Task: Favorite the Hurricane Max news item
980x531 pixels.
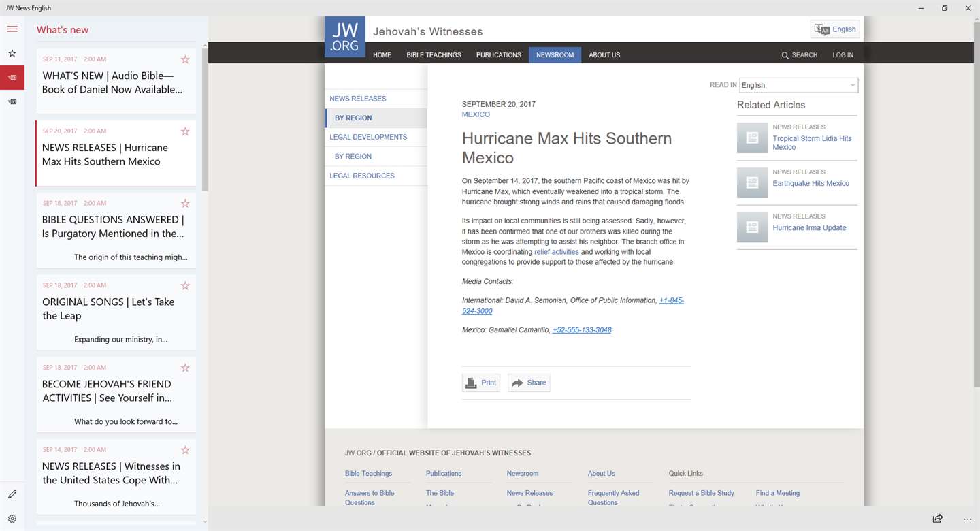Action: [x=185, y=131]
